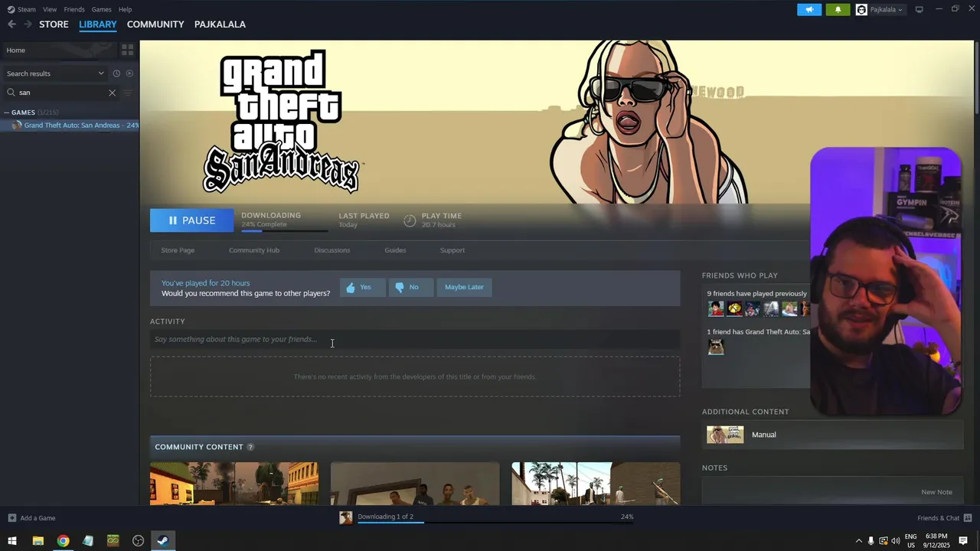The width and height of the screenshot is (980, 551).
Task: Switch to collections grid view icon
Action: [127, 50]
